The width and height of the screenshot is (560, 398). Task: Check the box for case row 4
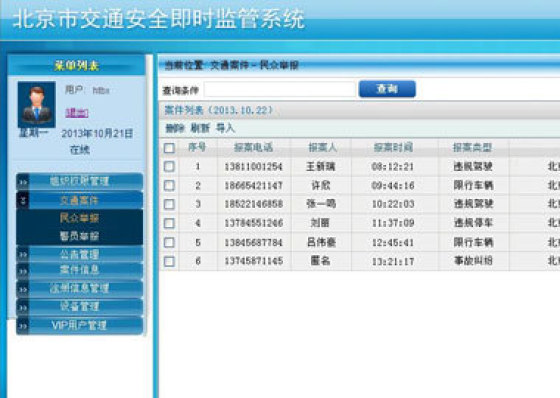point(169,223)
